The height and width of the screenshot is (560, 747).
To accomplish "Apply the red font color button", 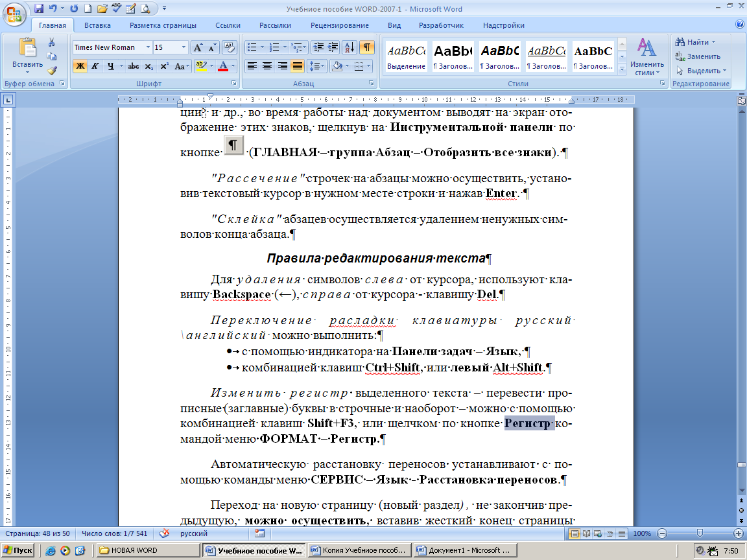I will (x=223, y=66).
